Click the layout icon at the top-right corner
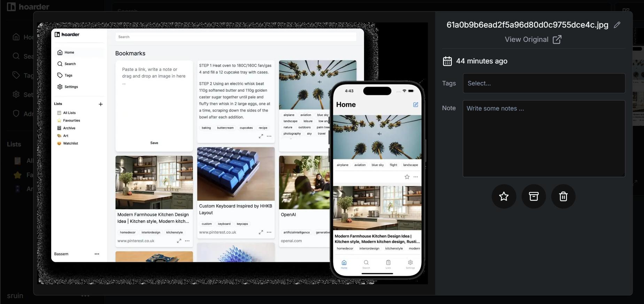Screen dimensions: 644x304 [626, 9]
